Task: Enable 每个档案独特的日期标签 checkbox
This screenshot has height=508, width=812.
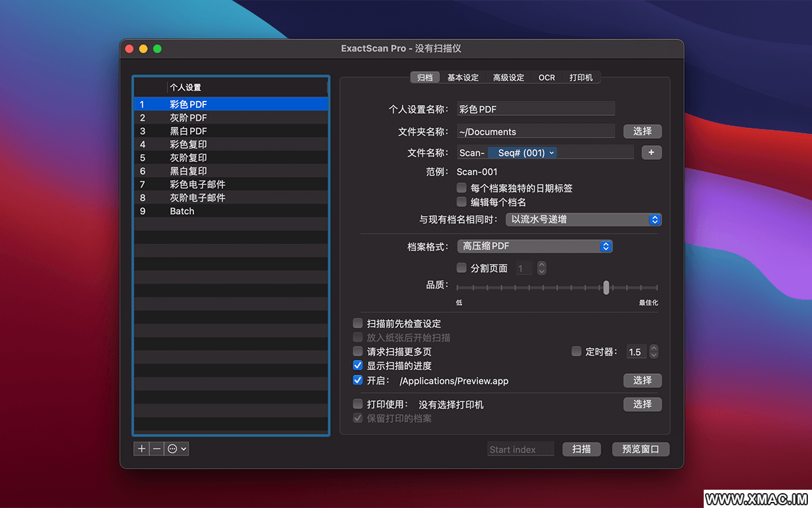Action: (461, 188)
